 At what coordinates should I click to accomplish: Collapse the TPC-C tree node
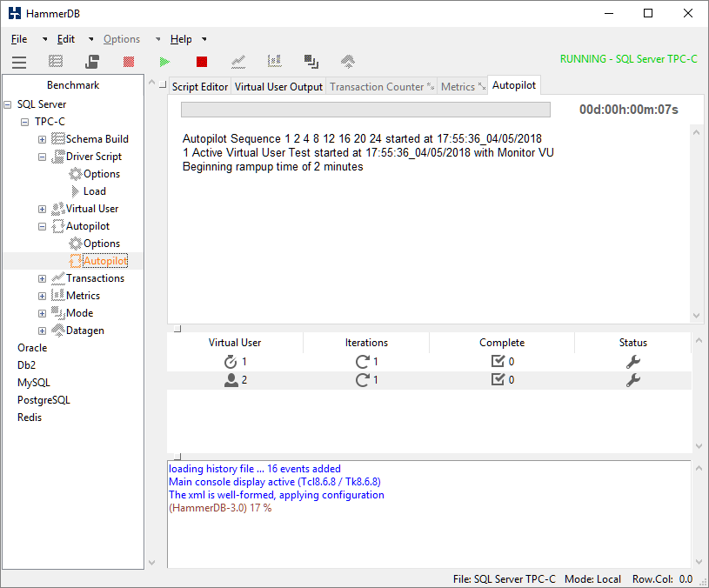25,122
